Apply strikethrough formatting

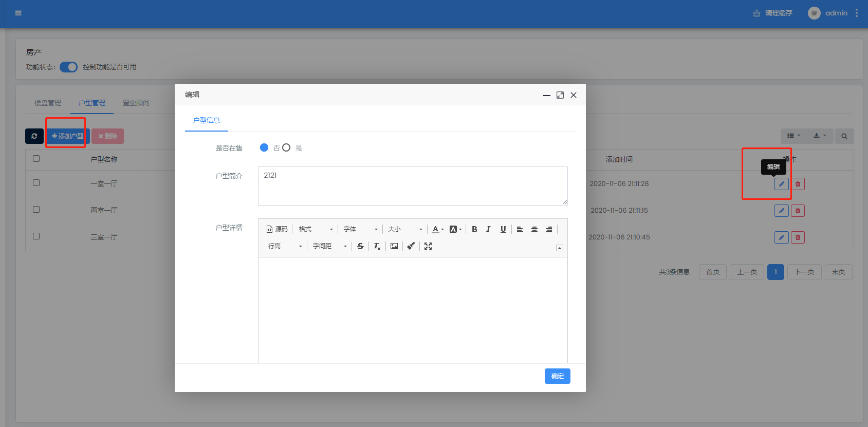360,246
